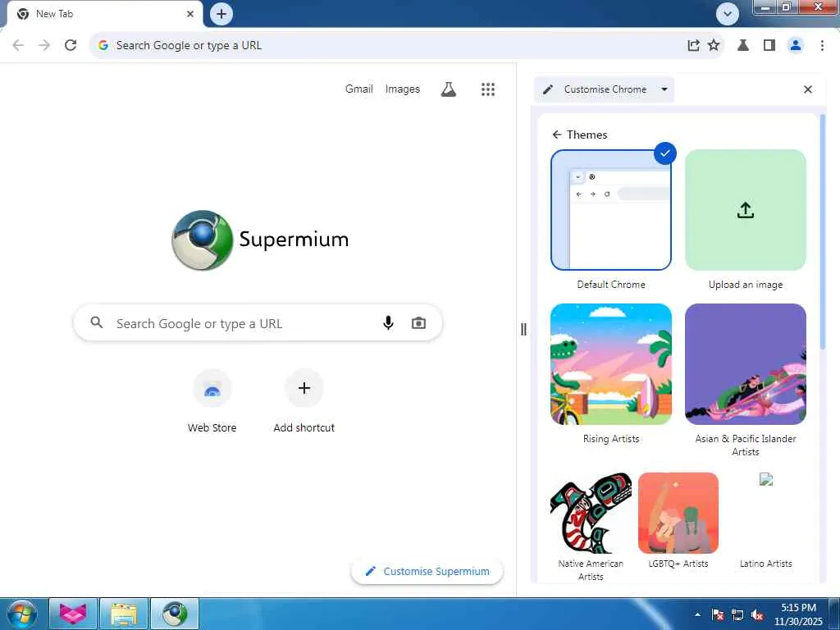
Task: Close the New Tab tab
Action: tap(190, 14)
